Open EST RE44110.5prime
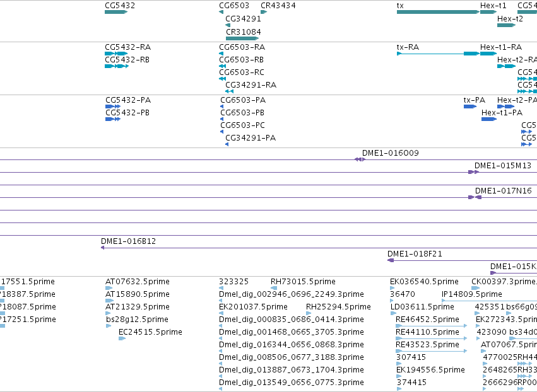537x392 pixels. (427, 332)
